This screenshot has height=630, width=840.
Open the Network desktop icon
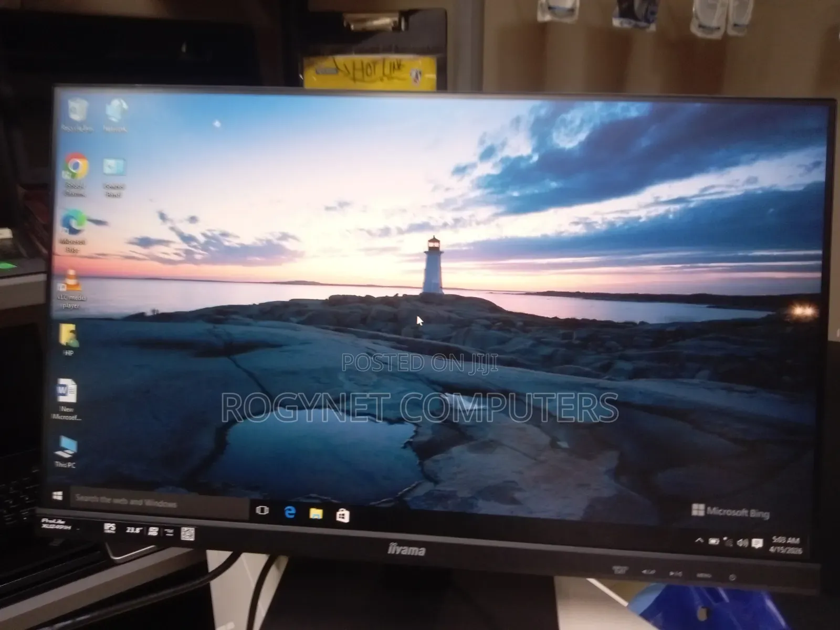click(115, 115)
